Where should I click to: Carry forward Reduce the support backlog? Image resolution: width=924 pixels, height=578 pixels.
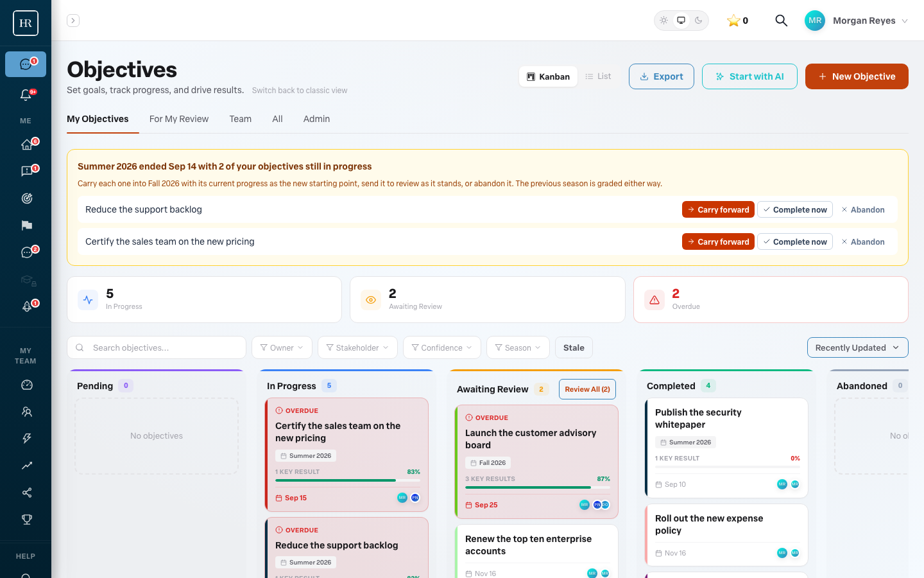(718, 209)
